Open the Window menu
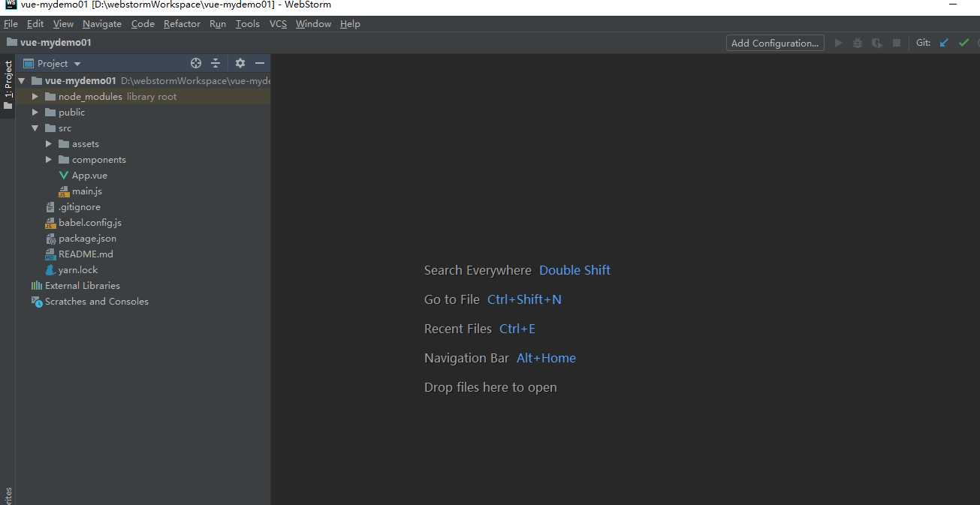 (313, 24)
